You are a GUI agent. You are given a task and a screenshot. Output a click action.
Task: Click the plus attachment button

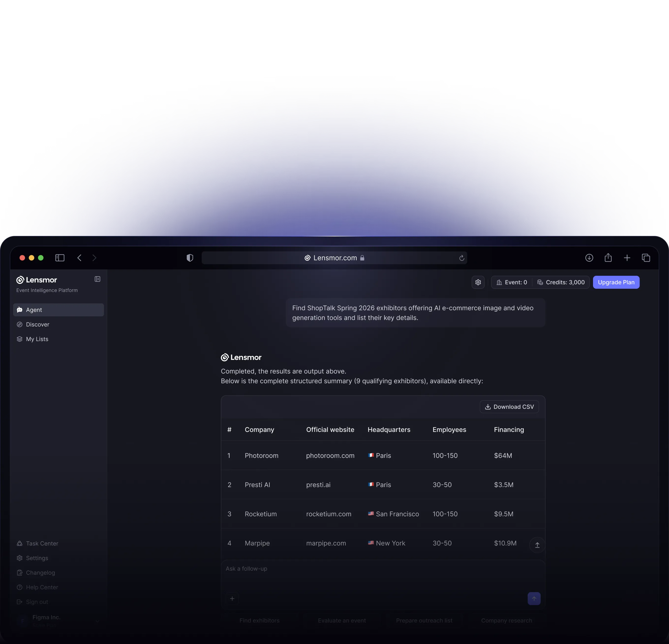pos(232,599)
